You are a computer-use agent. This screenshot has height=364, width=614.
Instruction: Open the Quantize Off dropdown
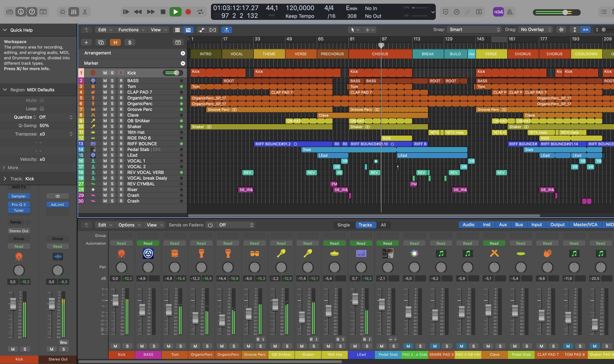56,117
